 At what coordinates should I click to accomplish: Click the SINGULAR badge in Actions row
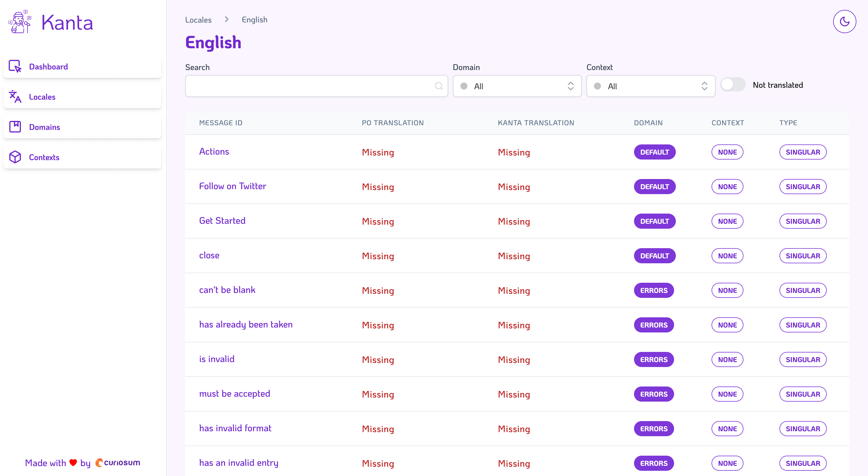(803, 152)
